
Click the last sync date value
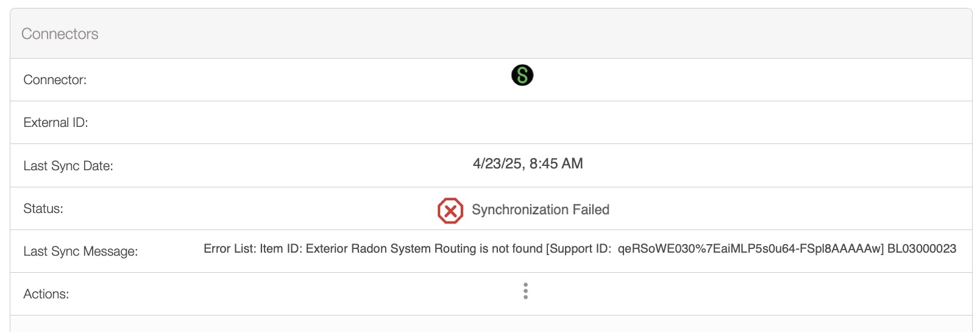pyautogui.click(x=527, y=164)
